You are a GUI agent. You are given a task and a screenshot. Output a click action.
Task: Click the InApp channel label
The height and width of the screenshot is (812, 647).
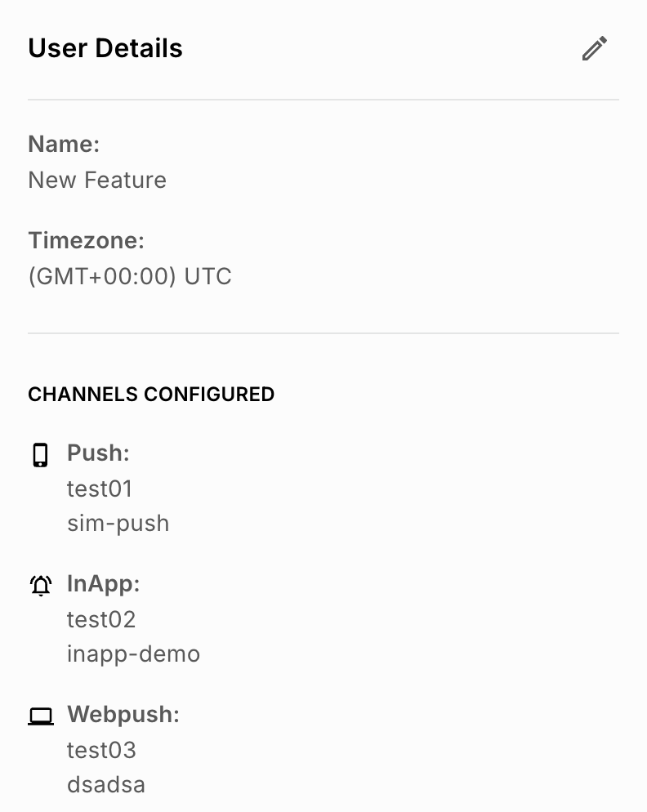pyautogui.click(x=104, y=584)
